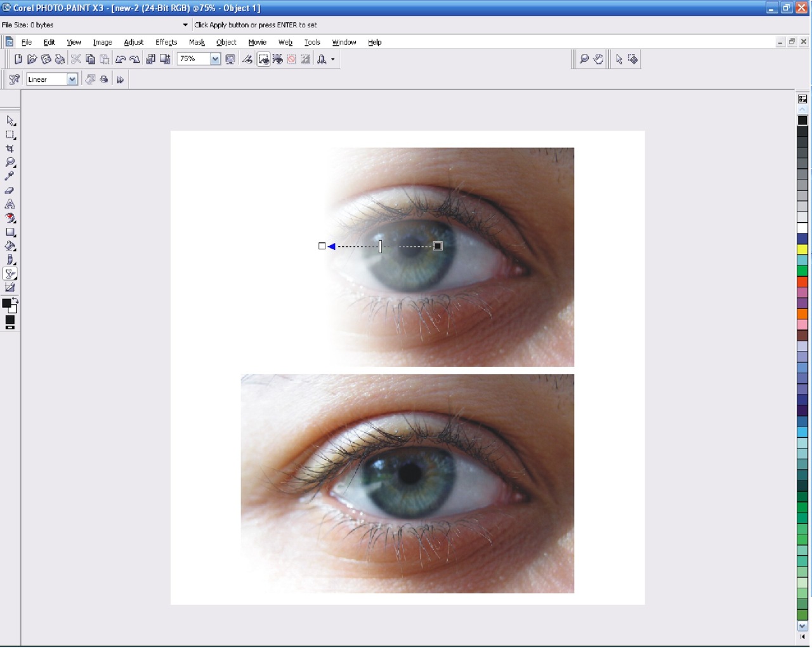Pick the orange swatch in color palette
Viewport: 812px width, 648px height.
point(802,314)
